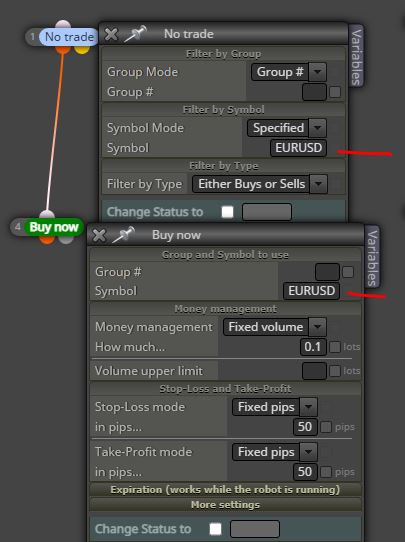This screenshot has height=542, width=405.
Task: Click the Stop-Loss and Take-Profit section header
Action: (225, 389)
